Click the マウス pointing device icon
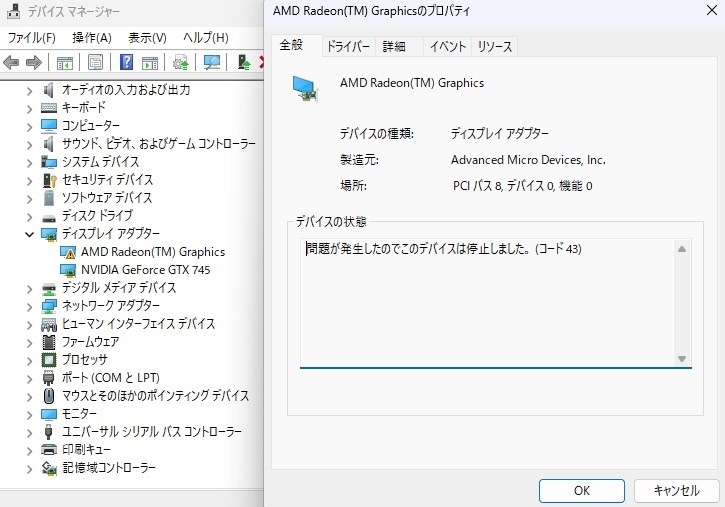 (x=49, y=396)
